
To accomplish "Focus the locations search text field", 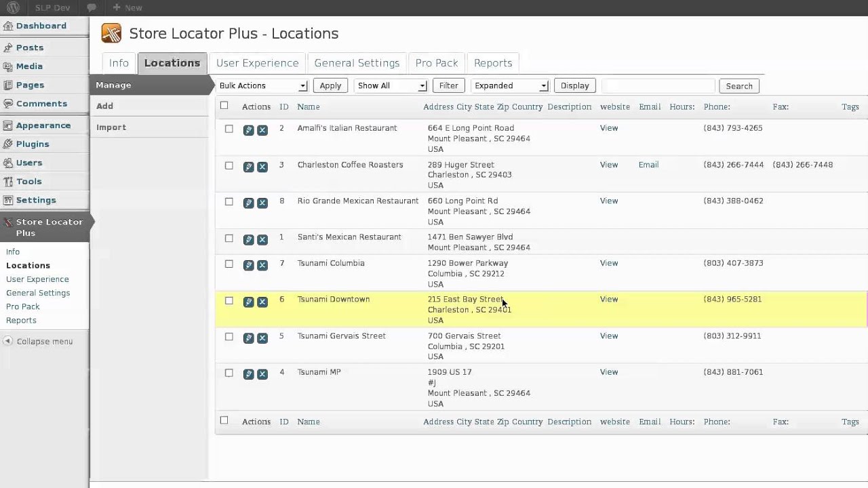I will (658, 86).
